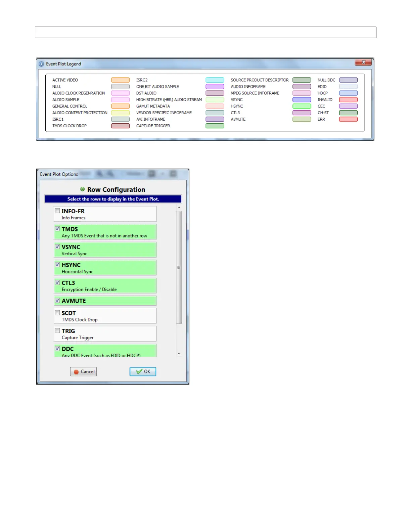Uncheck the VSYNC row checkbox
Image resolution: width=411 pixels, height=532 pixels.
pos(57,247)
